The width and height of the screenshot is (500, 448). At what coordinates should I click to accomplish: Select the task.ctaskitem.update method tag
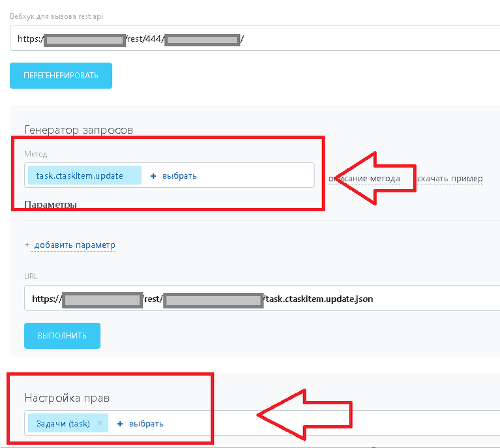pyautogui.click(x=85, y=175)
